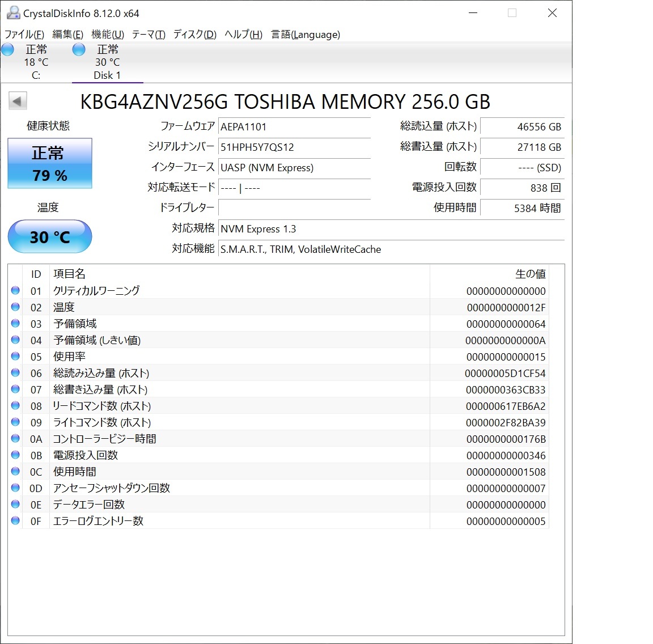Click the firmware field AEPA1101
The width and height of the screenshot is (653, 644).
pos(294,126)
